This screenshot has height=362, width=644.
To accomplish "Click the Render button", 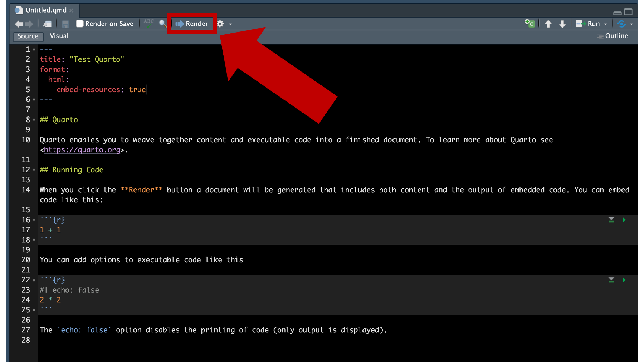I will pos(192,24).
